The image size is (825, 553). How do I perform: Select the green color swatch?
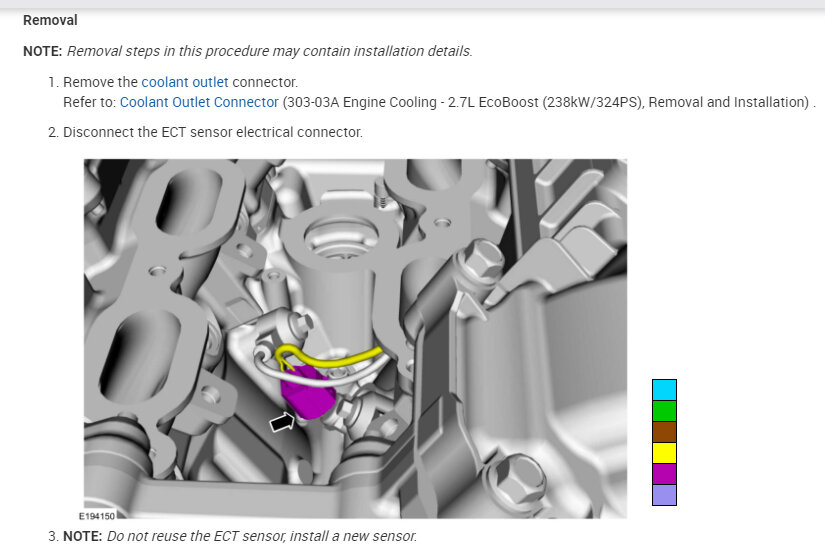664,411
